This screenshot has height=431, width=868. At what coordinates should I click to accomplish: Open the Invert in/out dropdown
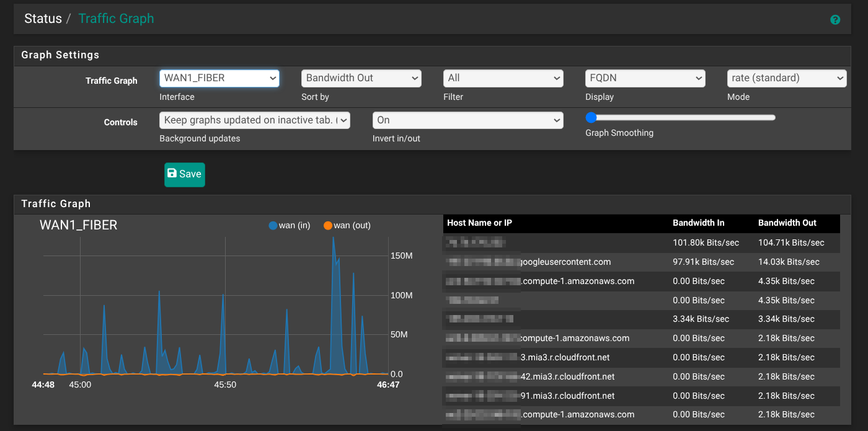pyautogui.click(x=468, y=120)
